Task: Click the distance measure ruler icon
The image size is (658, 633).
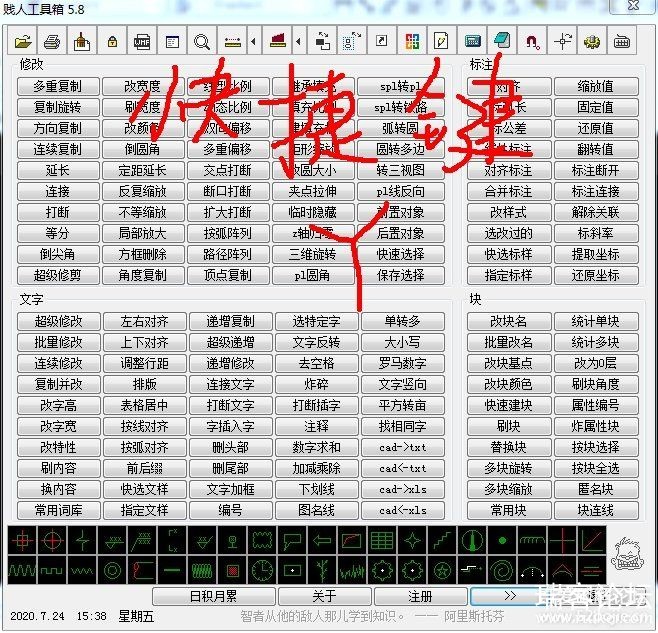Action: point(232,41)
